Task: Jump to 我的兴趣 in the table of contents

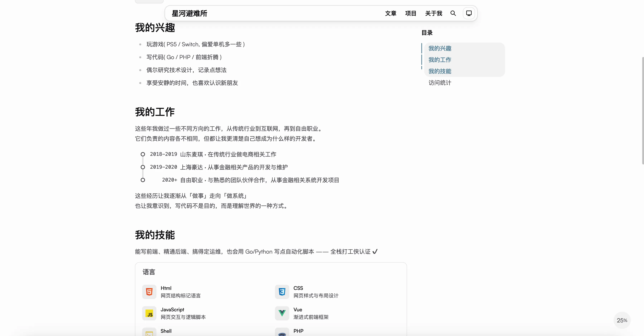Action: (439, 48)
